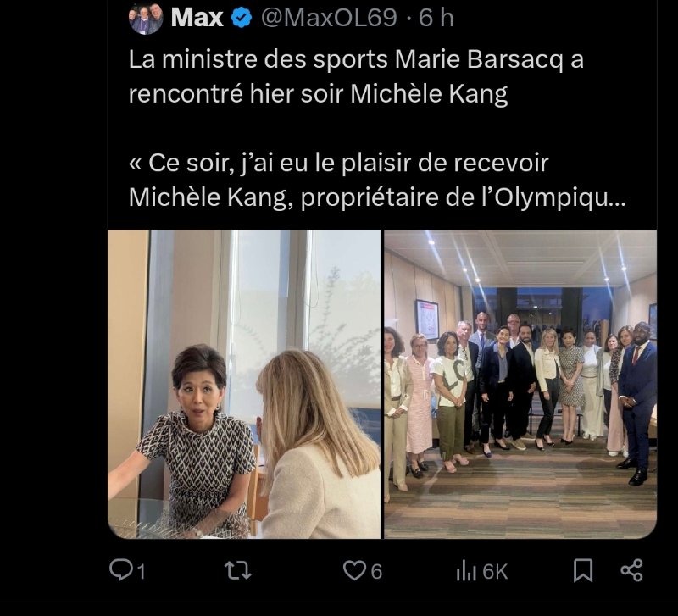Image resolution: width=678 pixels, height=616 pixels.
Task: Open the right group photo thumbnail
Action: tap(520, 384)
